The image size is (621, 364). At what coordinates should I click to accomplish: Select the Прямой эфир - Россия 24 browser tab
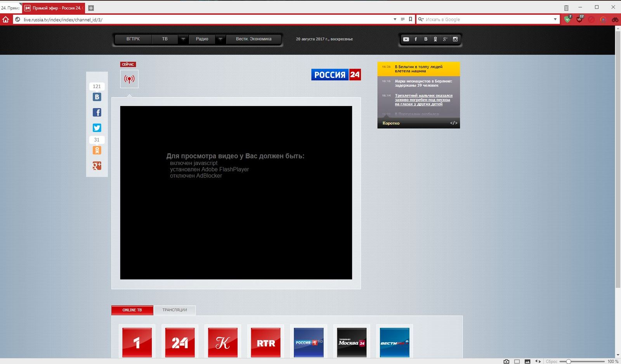[53, 8]
